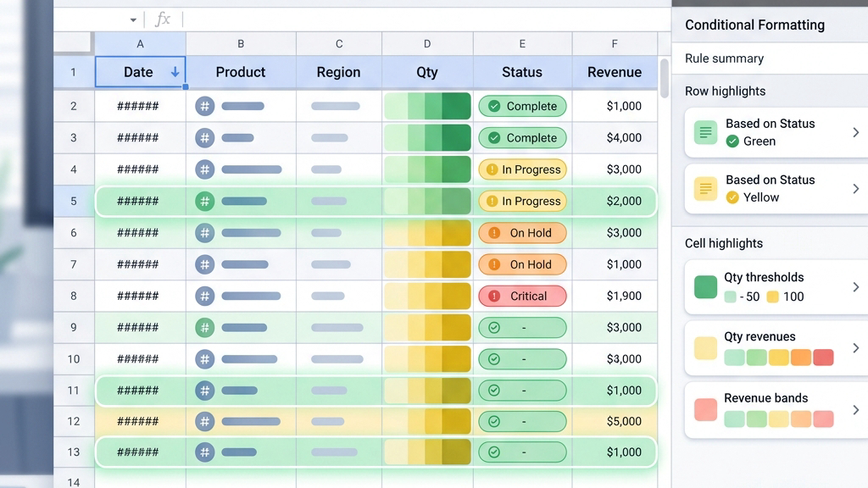Toggle the Green check in Status rule
The height and width of the screenshot is (488, 868).
tap(732, 141)
